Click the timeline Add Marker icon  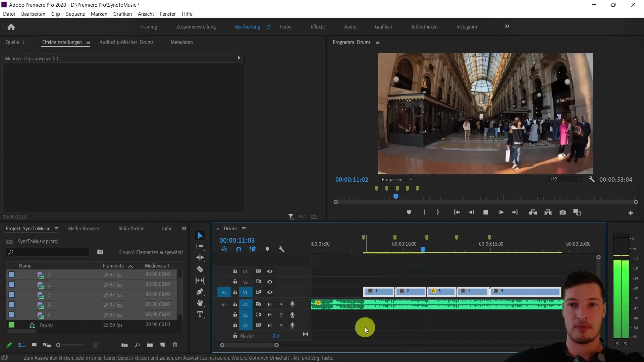click(x=267, y=249)
